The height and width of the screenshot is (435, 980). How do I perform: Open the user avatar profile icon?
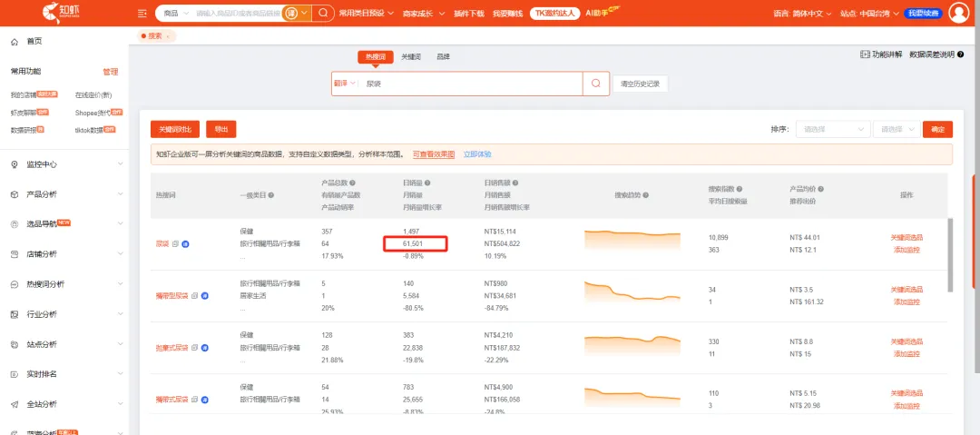(x=958, y=13)
